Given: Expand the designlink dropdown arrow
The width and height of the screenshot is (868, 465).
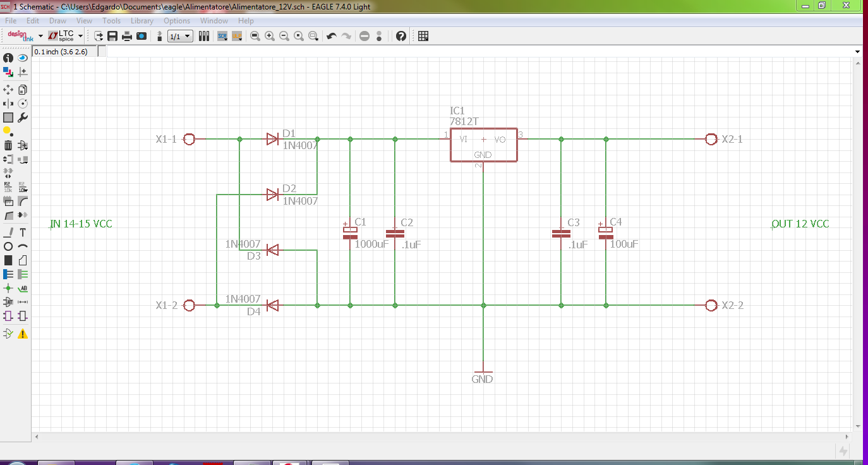Looking at the screenshot, I should (x=40, y=36).
